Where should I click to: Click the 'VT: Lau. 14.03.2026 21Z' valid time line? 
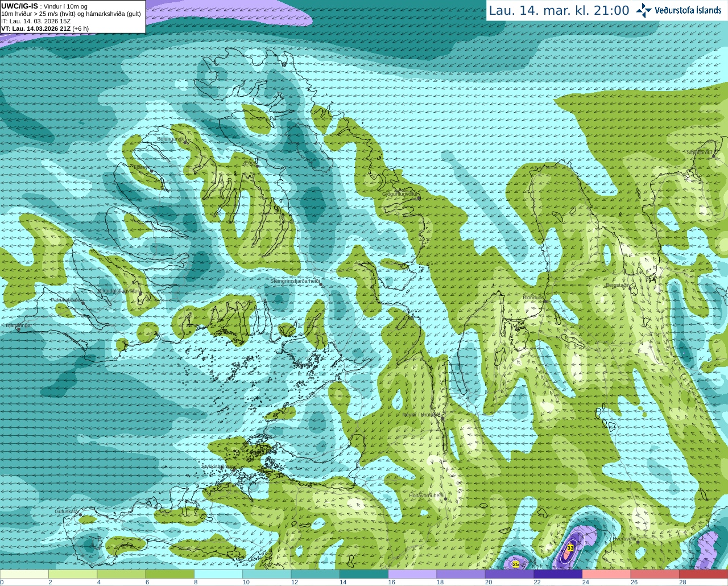(36, 28)
